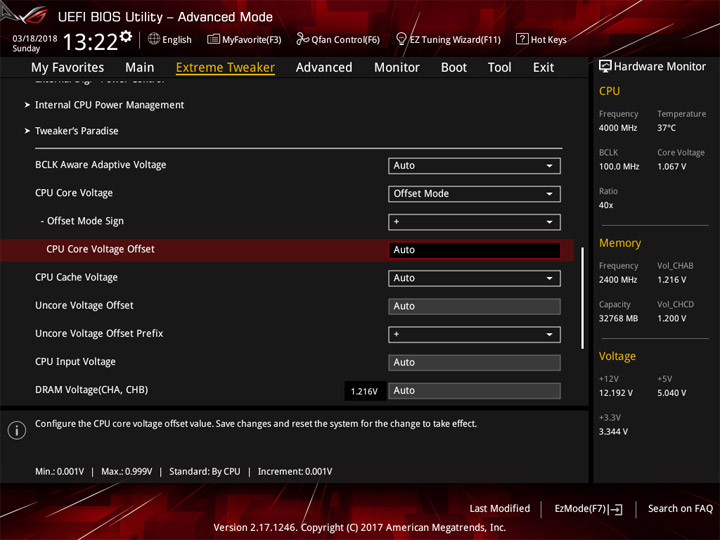Click the Max.: 0.999V hint text

pos(127,472)
